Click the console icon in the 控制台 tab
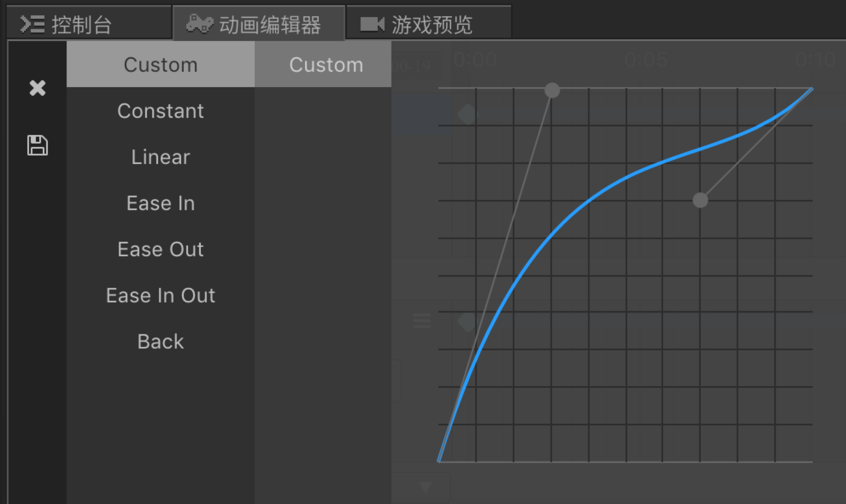Image resolution: width=846 pixels, height=504 pixels. (32, 24)
